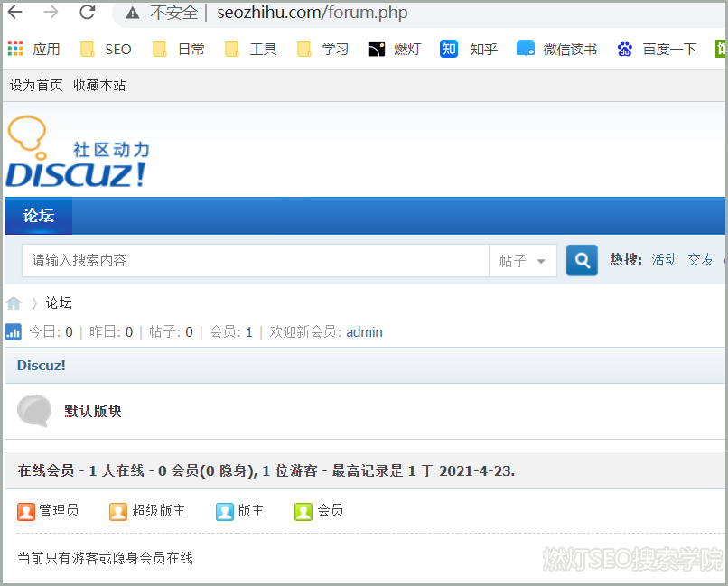Open the 默认版块 forum board
This screenshot has width=728, height=586.
(93, 411)
